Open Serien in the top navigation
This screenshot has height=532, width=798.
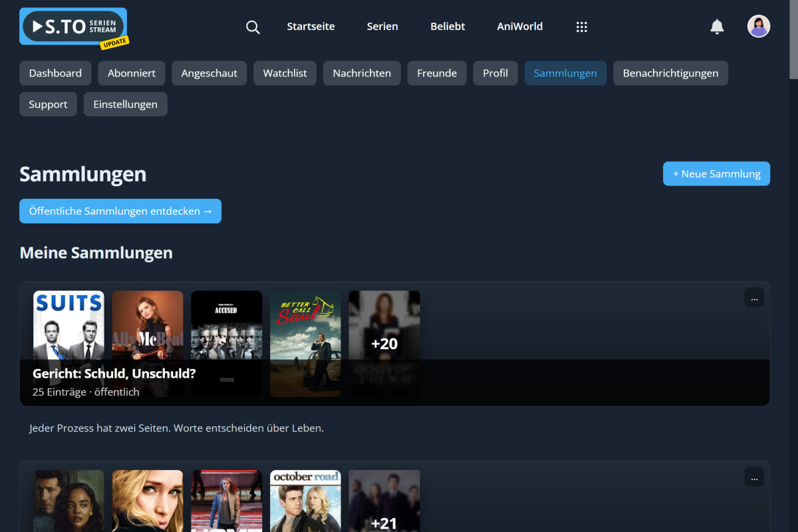[x=382, y=27]
